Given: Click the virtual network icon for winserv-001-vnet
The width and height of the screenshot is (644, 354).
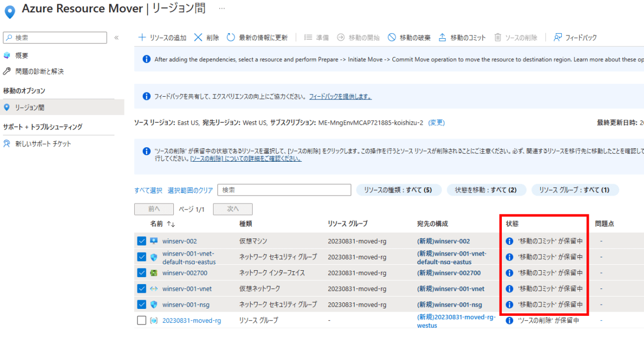Looking at the screenshot, I should 153,288.
